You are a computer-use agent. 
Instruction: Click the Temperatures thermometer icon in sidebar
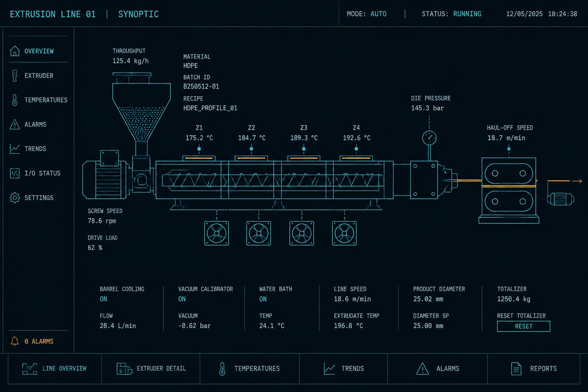click(x=15, y=100)
